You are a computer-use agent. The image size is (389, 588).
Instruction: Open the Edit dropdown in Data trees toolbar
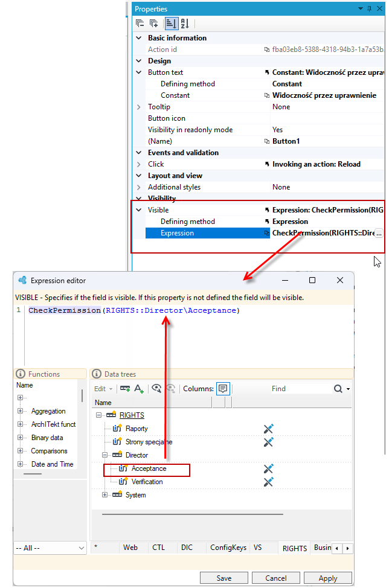(103, 389)
